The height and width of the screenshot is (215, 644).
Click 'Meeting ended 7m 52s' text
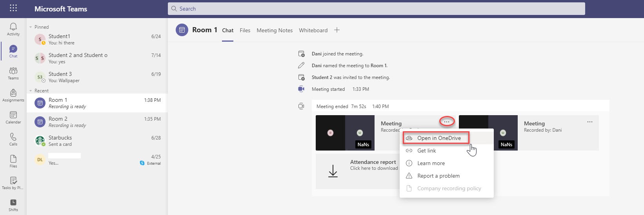tap(341, 107)
